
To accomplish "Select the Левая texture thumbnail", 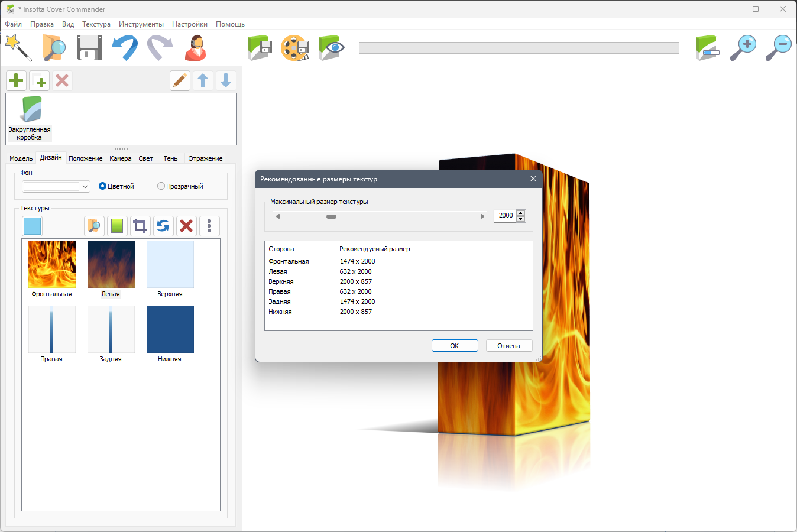I will [111, 269].
